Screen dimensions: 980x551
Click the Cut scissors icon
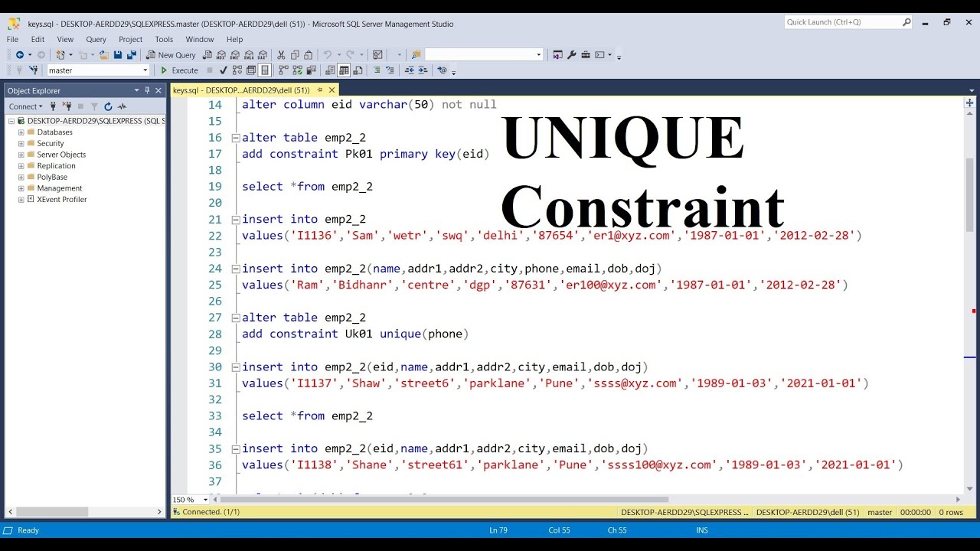pos(281,55)
